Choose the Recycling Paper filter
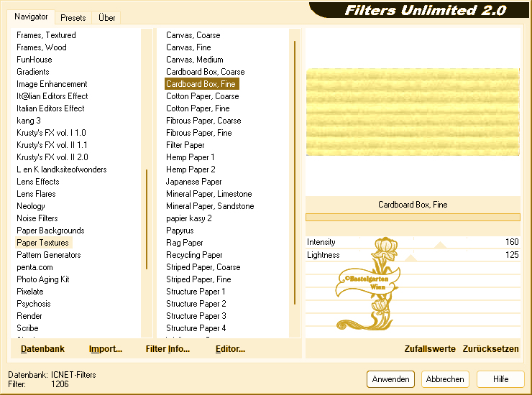 (x=194, y=255)
